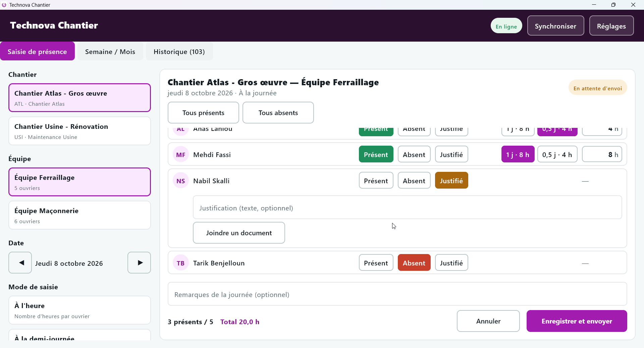Open the Historique (103) tab
This screenshot has width=644, height=348.
click(x=179, y=51)
